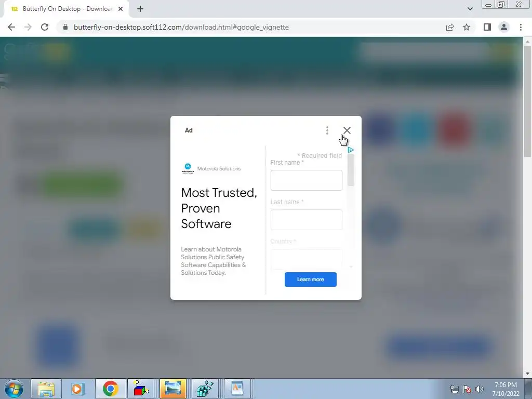Focus the Last name input field
The width and height of the screenshot is (532, 399).
[x=307, y=220]
